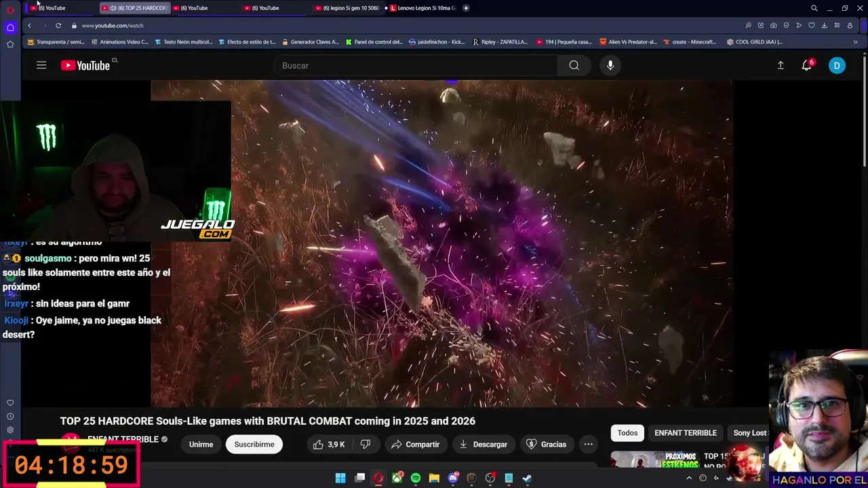The width and height of the screenshot is (868, 488).
Task: View site info via the padlock icon
Action: tap(75, 25)
